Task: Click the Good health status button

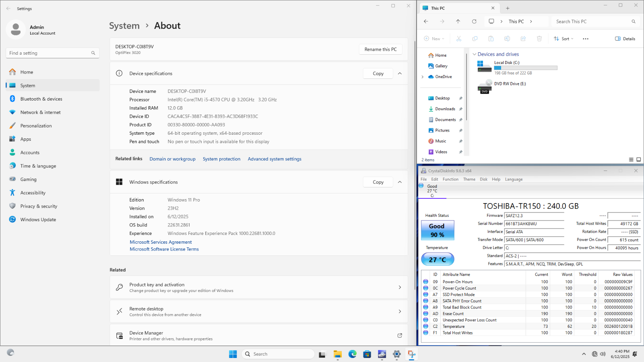Action: pos(438,230)
